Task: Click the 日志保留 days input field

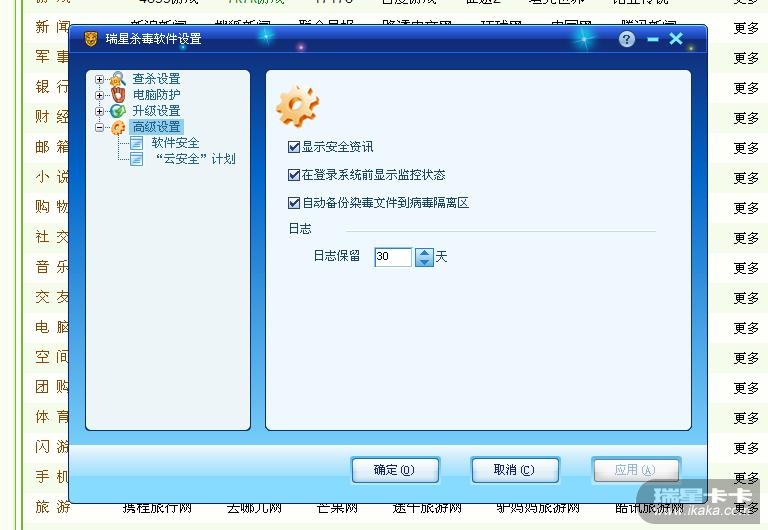Action: pos(393,257)
